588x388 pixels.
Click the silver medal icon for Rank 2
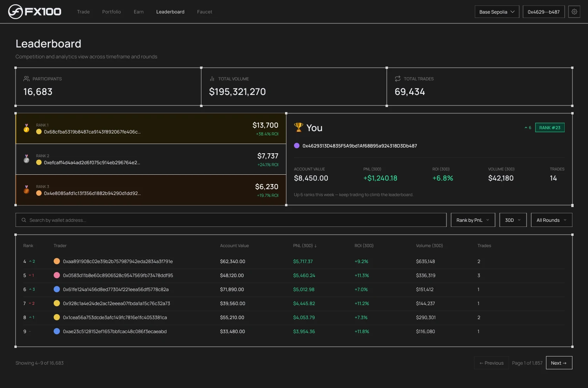coord(26,159)
